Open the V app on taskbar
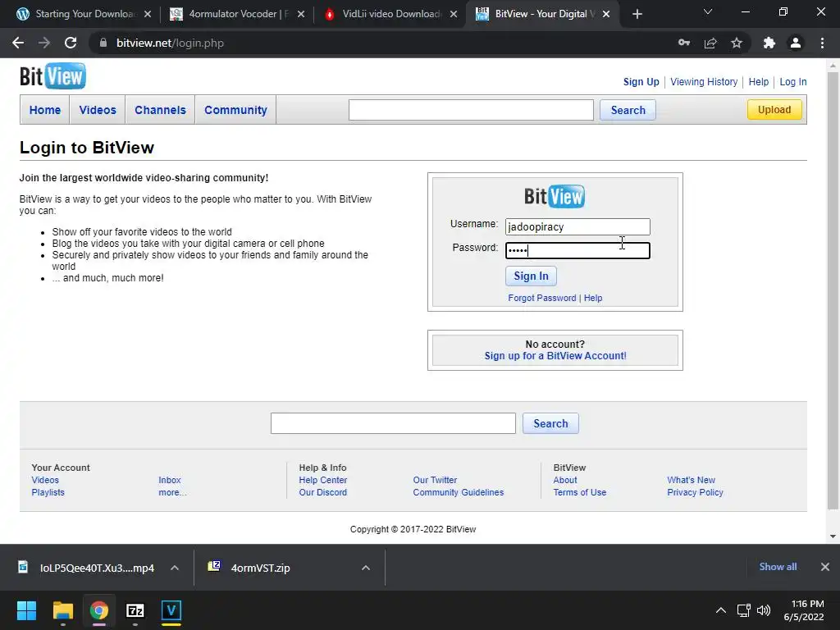This screenshot has width=840, height=630. [x=171, y=610]
